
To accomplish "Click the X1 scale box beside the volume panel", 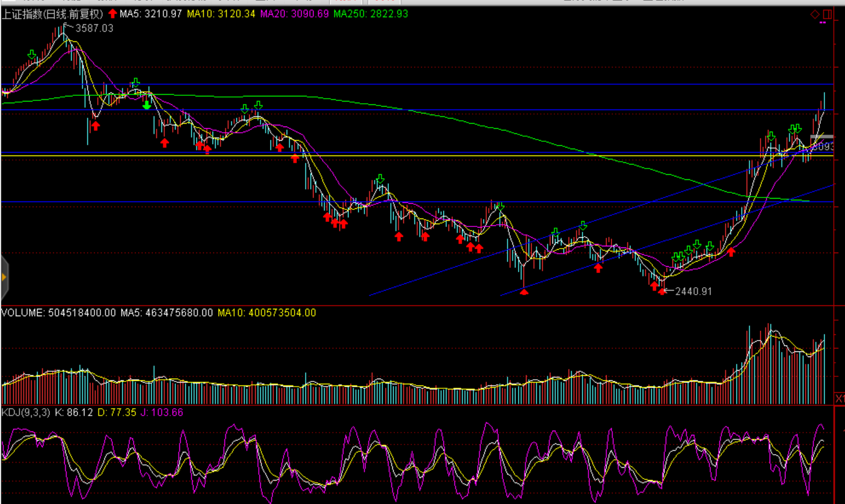I will click(839, 398).
